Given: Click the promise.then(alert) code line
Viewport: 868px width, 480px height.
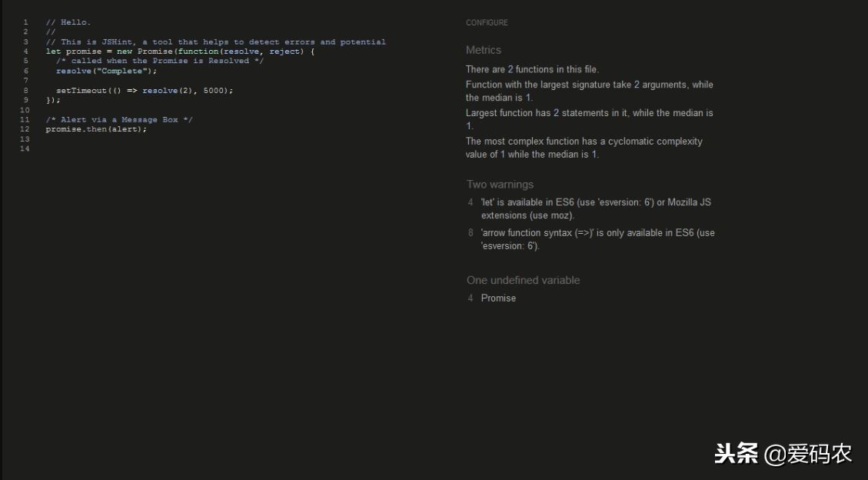Looking at the screenshot, I should pos(96,129).
